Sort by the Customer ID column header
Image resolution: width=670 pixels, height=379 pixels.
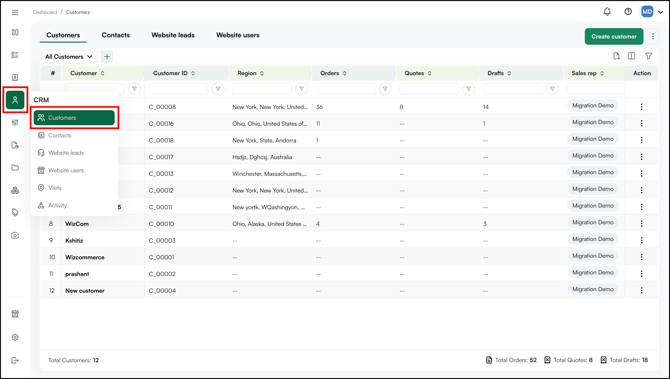click(x=174, y=73)
